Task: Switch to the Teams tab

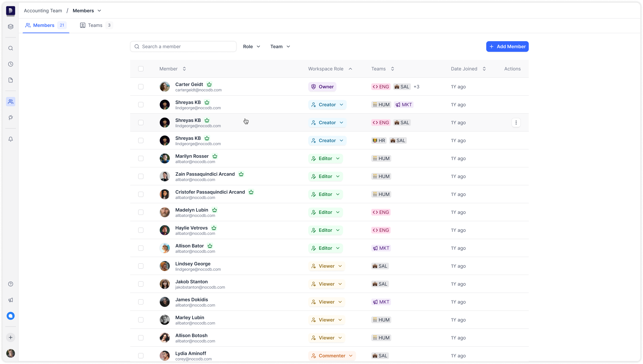Action: 96,25
